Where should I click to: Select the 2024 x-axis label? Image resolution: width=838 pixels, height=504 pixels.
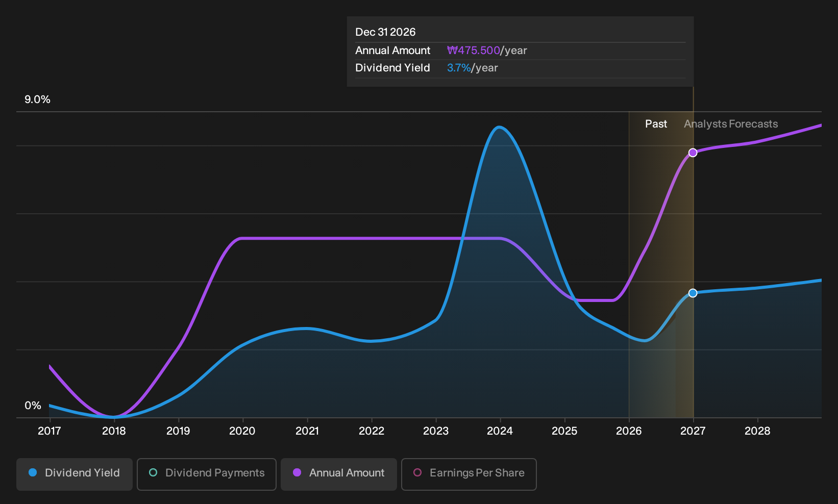(500, 431)
